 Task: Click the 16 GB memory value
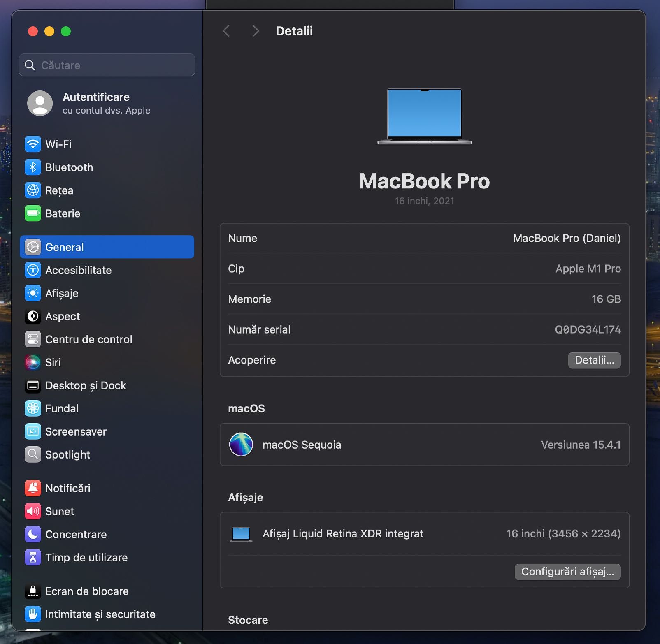pyautogui.click(x=607, y=299)
